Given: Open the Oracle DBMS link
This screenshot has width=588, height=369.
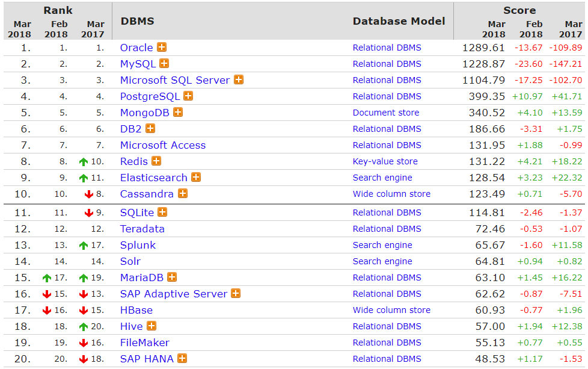Looking at the screenshot, I should 136,48.
